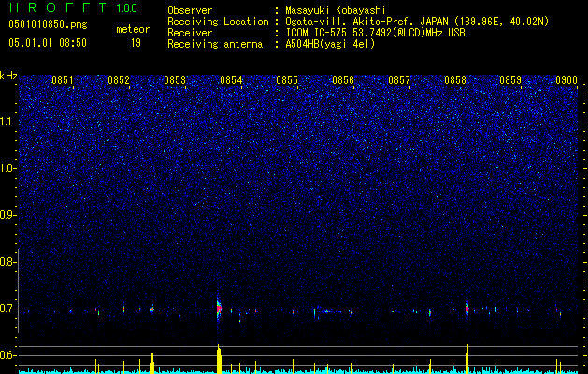This screenshot has height=374, width=588.
Task: Click the 0851 time marker
Action: click(x=63, y=80)
